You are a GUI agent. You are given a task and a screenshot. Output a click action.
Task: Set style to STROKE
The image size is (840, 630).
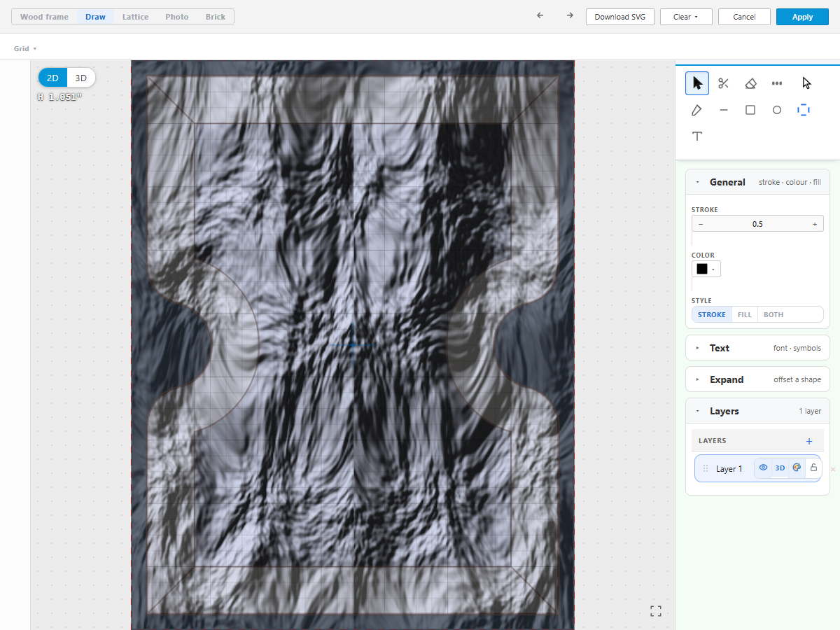click(712, 315)
